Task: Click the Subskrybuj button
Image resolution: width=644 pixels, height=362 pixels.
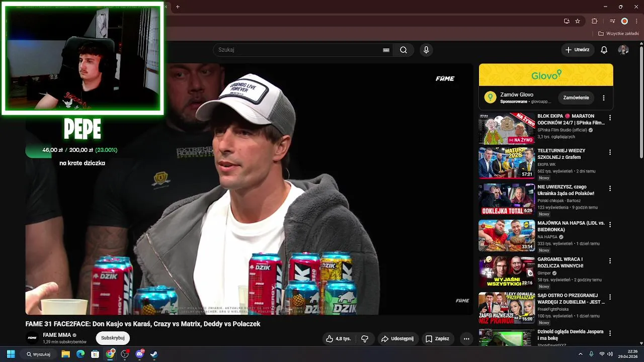Action: tap(113, 338)
